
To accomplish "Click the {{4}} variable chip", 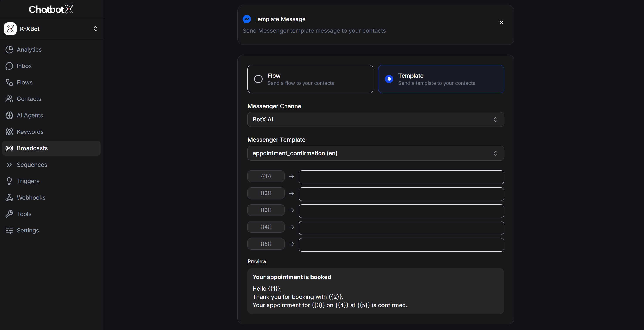I will pos(266,227).
